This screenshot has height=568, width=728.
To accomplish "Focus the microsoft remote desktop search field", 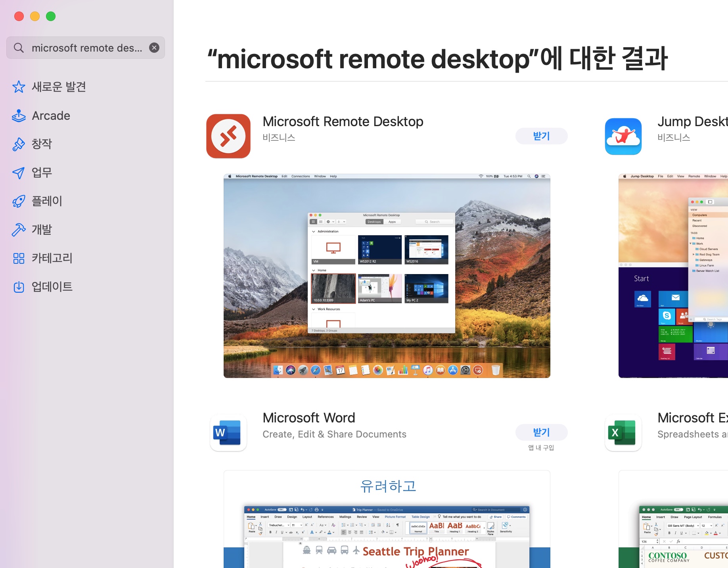I will [86, 48].
